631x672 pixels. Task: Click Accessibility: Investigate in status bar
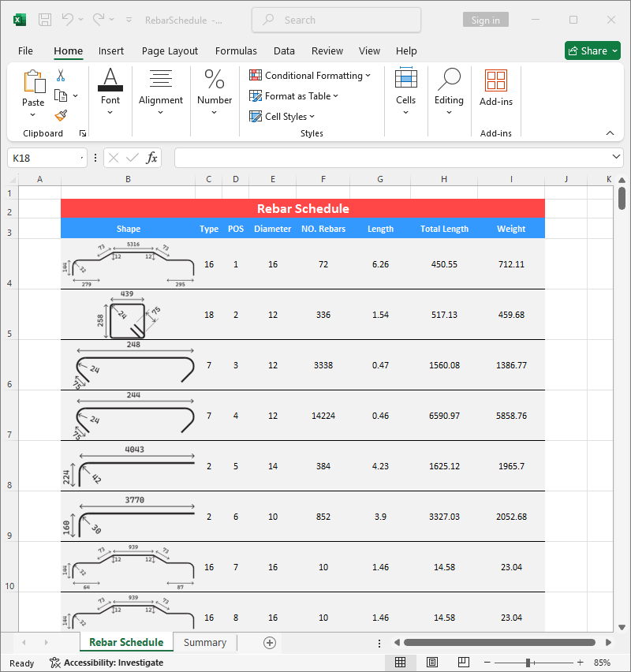click(x=106, y=663)
